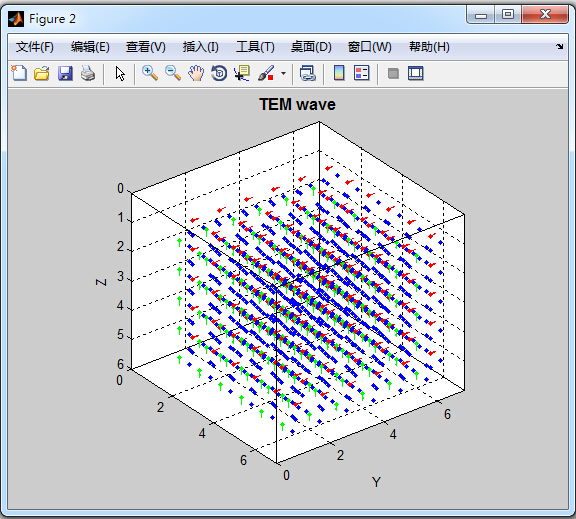Image resolution: width=576 pixels, height=519 pixels.
Task: Open a file using the folder icon
Action: [42, 73]
